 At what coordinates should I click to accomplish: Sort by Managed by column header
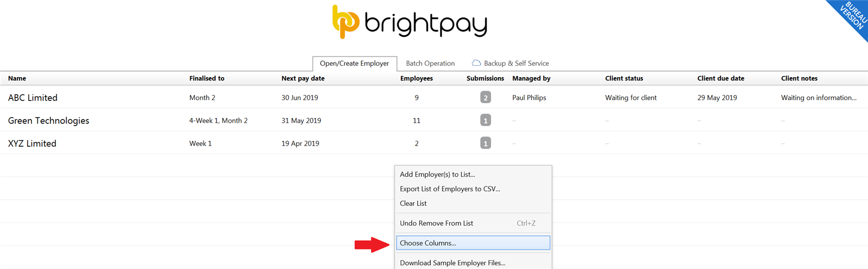click(531, 78)
